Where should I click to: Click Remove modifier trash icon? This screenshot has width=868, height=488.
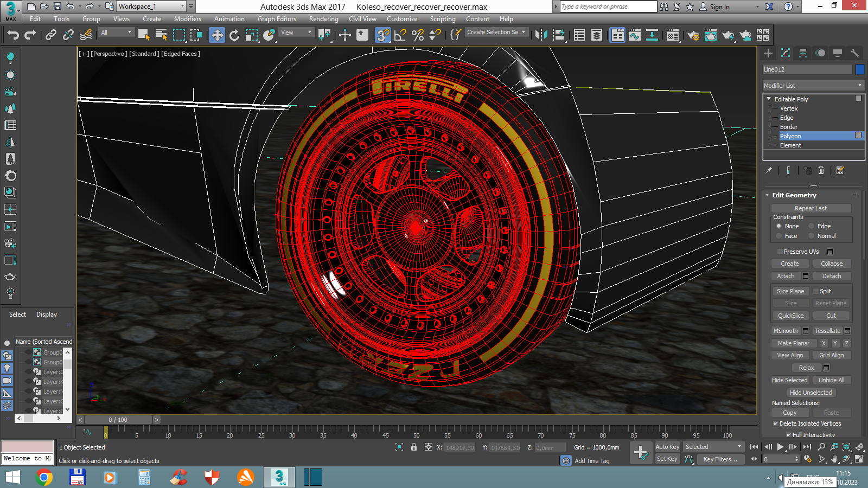(821, 170)
